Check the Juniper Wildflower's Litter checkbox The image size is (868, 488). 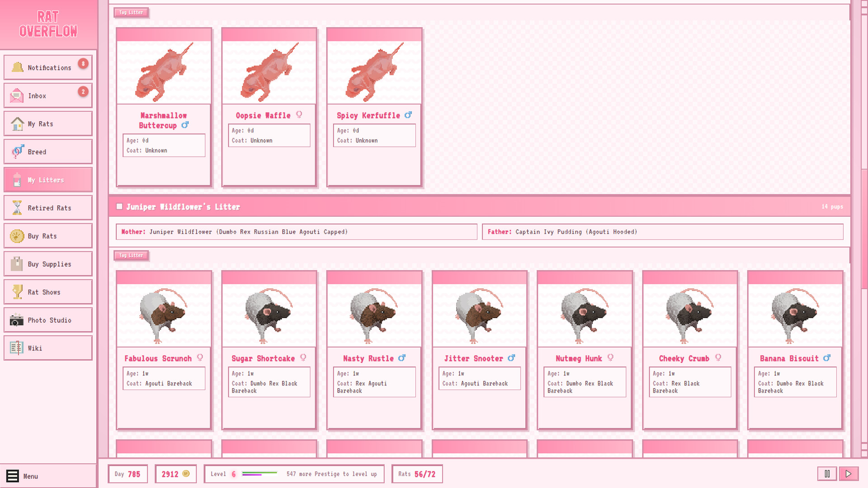coord(119,206)
